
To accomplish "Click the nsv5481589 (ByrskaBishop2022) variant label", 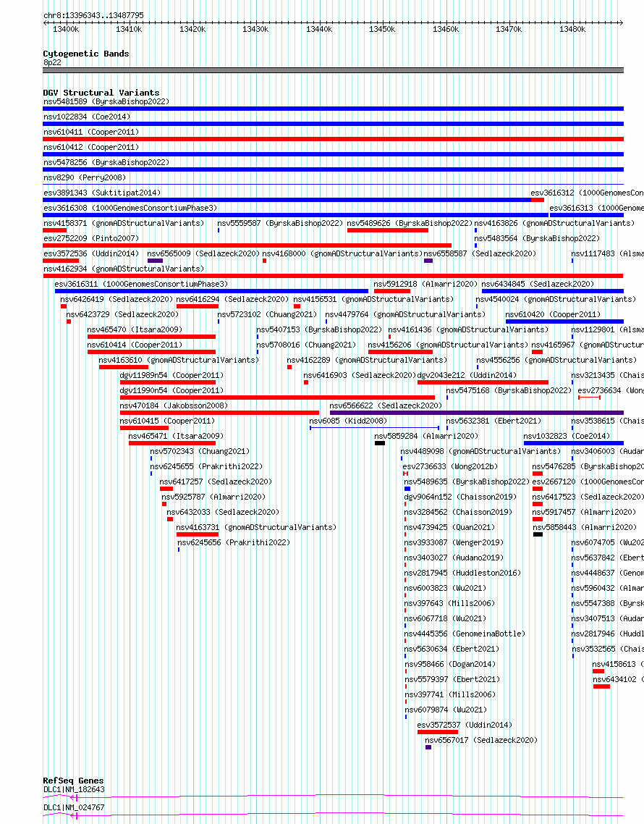I will (x=106, y=101).
